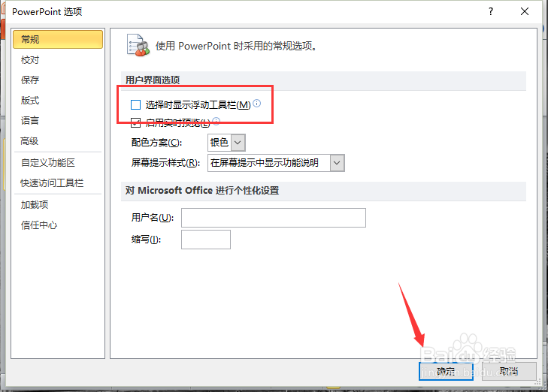Image resolution: width=548 pixels, height=392 pixels.
Task: Select 自定义功能区 in the sidebar
Action: 48,163
